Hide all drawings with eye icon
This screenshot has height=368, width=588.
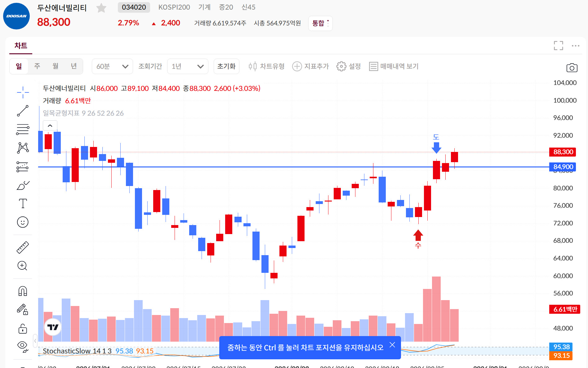[23, 346]
